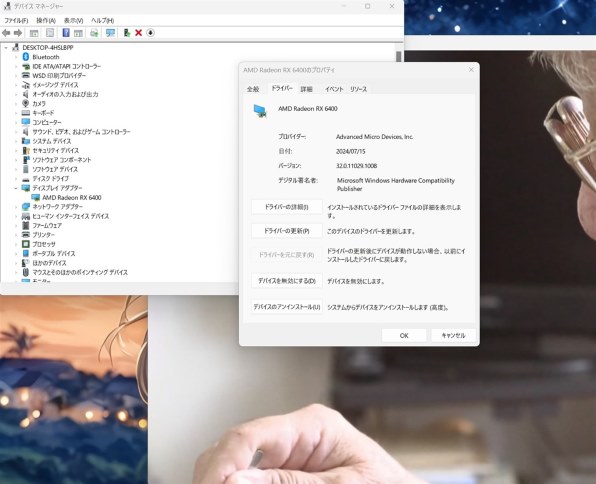Open the ヘルプ(H) menu

[x=102, y=21]
